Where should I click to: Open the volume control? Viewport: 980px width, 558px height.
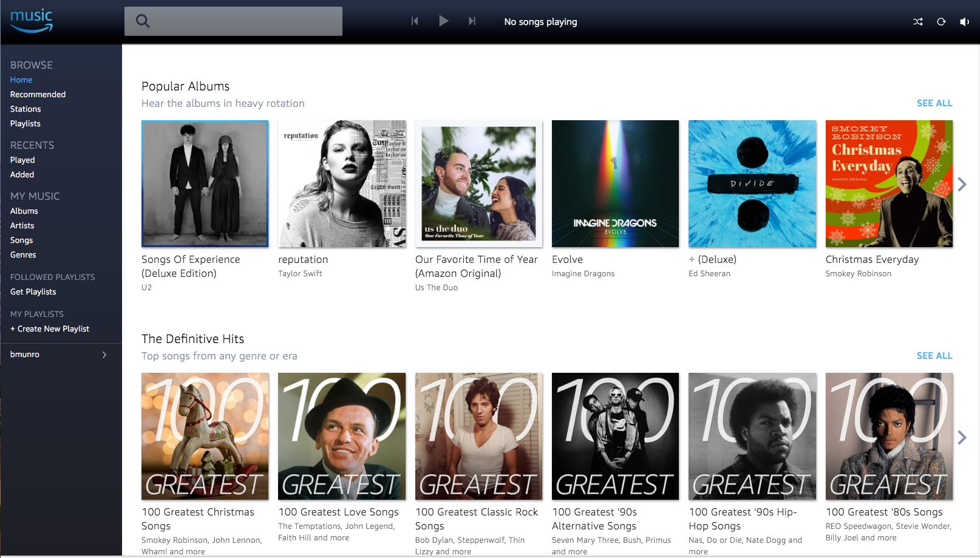pyautogui.click(x=964, y=22)
